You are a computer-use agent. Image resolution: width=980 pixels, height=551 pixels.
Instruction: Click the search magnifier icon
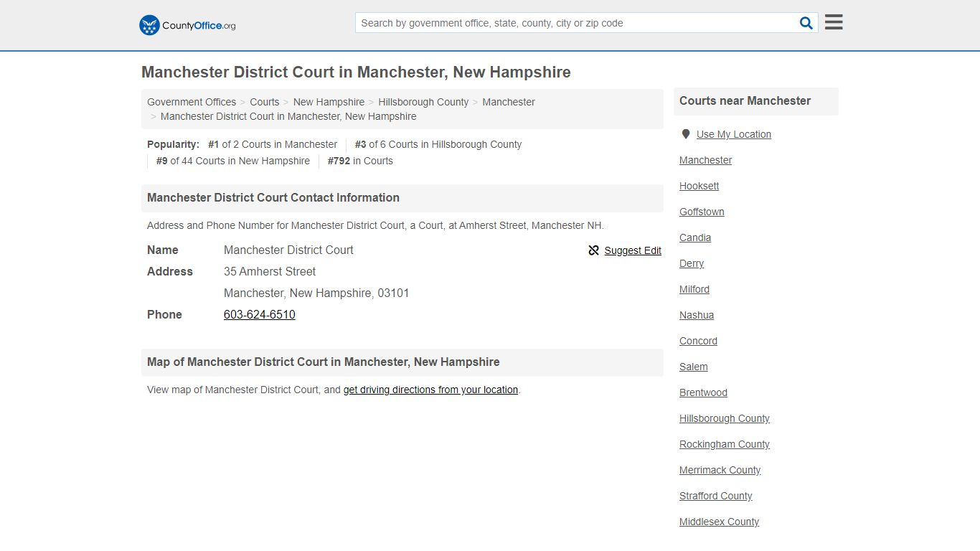(x=806, y=23)
